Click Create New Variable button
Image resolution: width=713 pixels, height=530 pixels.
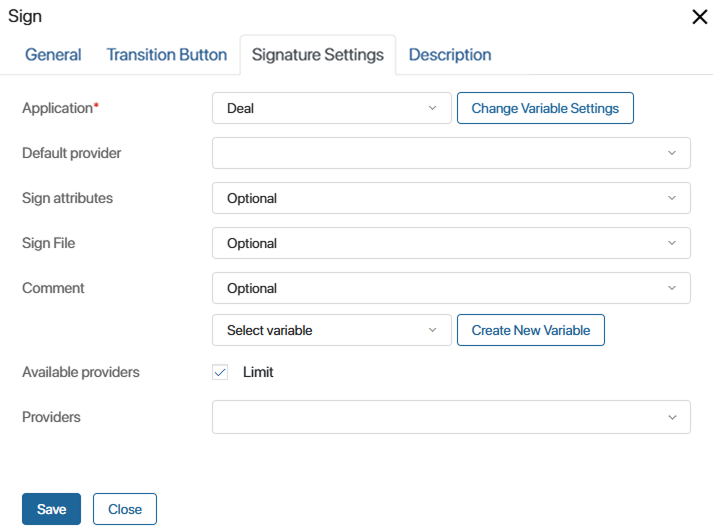click(x=531, y=330)
